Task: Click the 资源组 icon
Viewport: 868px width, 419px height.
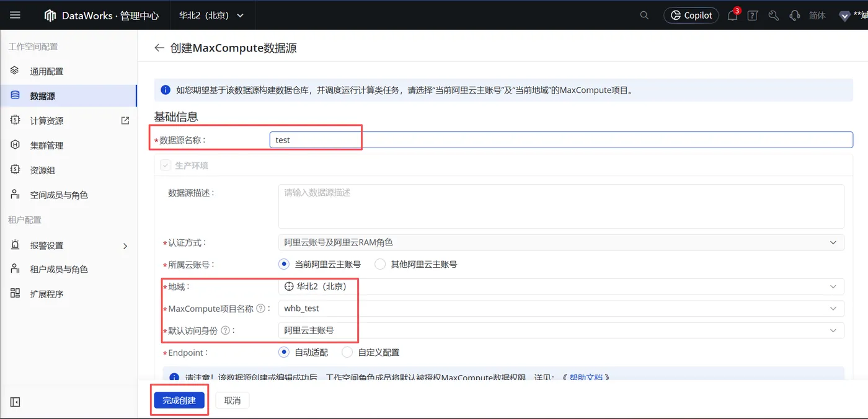Action: [x=15, y=170]
